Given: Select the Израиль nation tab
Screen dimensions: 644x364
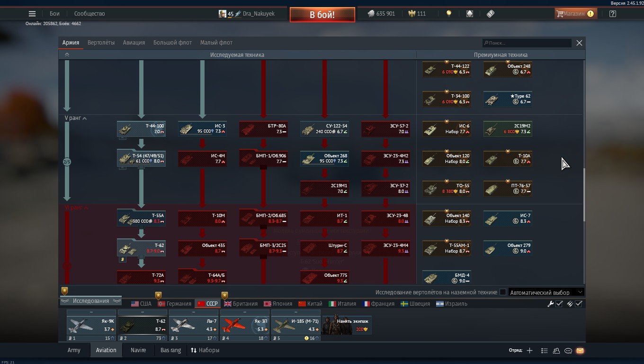Looking at the screenshot, I should (452, 304).
